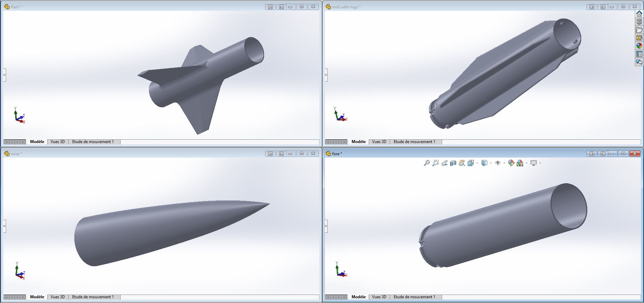Open Vues 3D tab in fore window
The image size is (644, 303).
click(x=379, y=297)
